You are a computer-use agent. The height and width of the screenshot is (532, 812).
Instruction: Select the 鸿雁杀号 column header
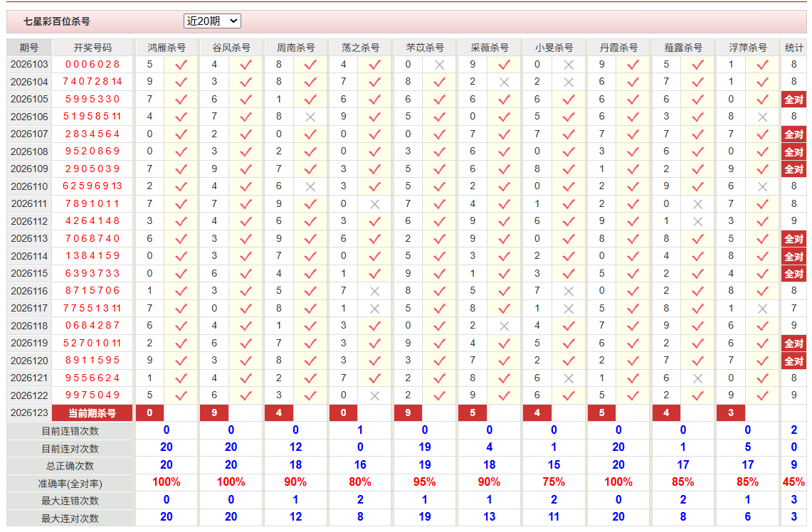point(167,48)
